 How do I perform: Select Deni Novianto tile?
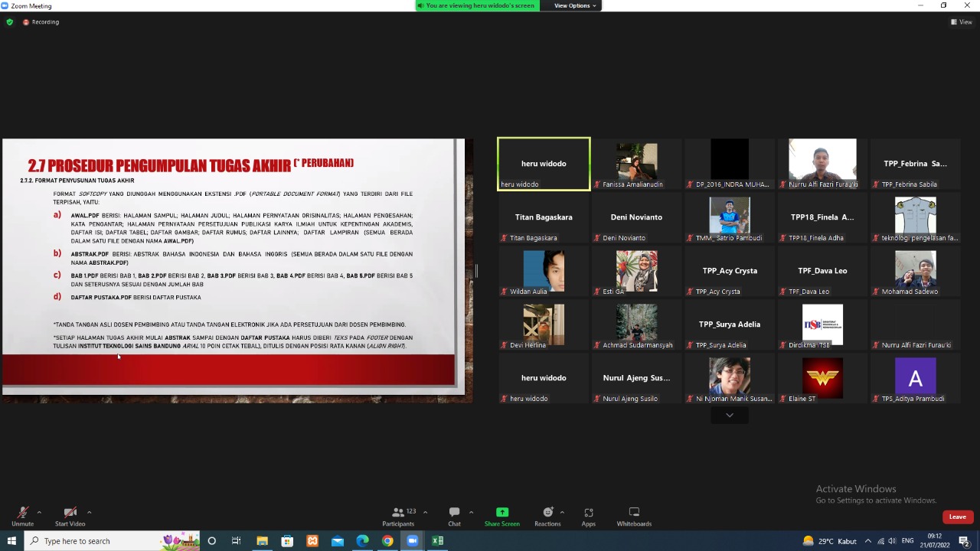[x=636, y=217]
